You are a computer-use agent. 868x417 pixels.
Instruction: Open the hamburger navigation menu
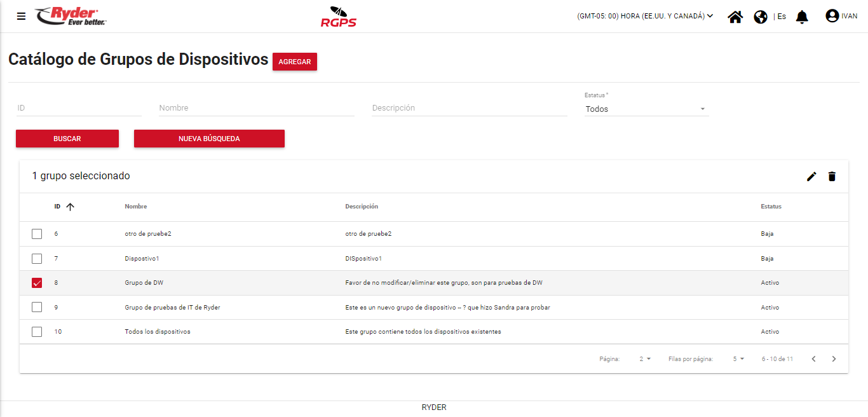[22, 17]
